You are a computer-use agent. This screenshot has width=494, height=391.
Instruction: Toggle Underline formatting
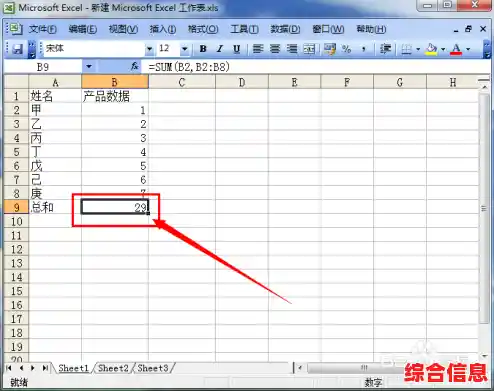coord(237,49)
